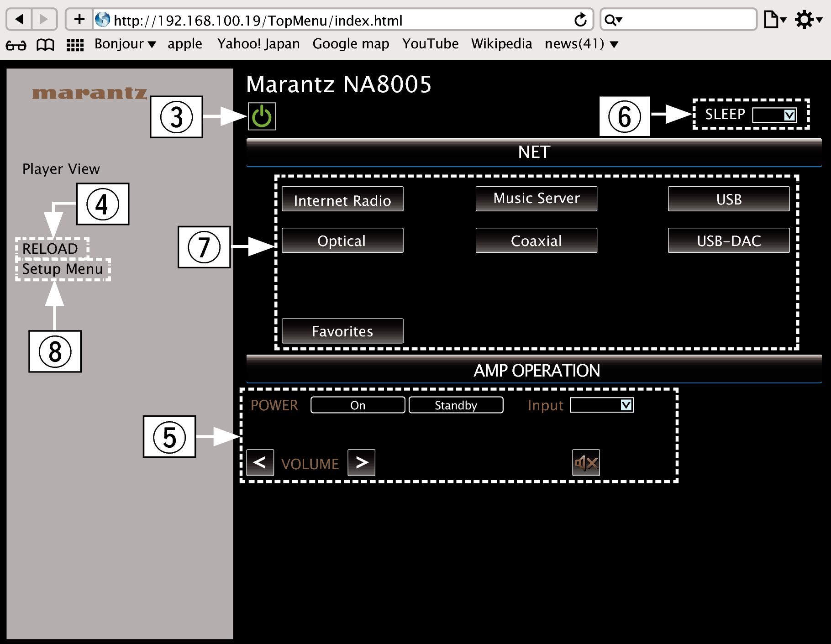Viewport: 831px width, 644px height.
Task: Open the page menu icon
Action: [775, 20]
